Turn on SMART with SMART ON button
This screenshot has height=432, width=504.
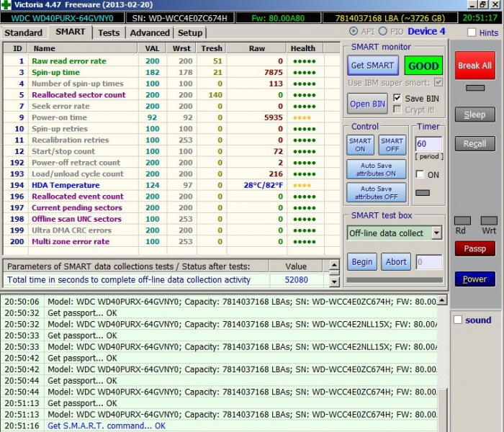(361, 145)
